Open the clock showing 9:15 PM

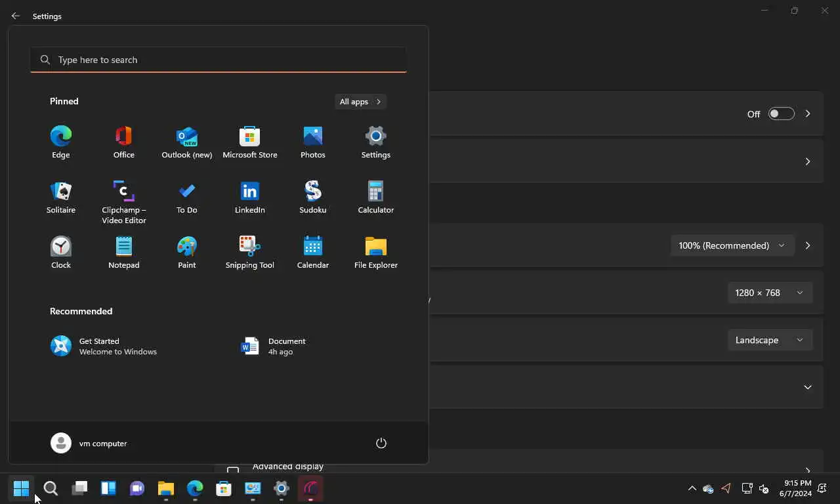click(x=795, y=488)
